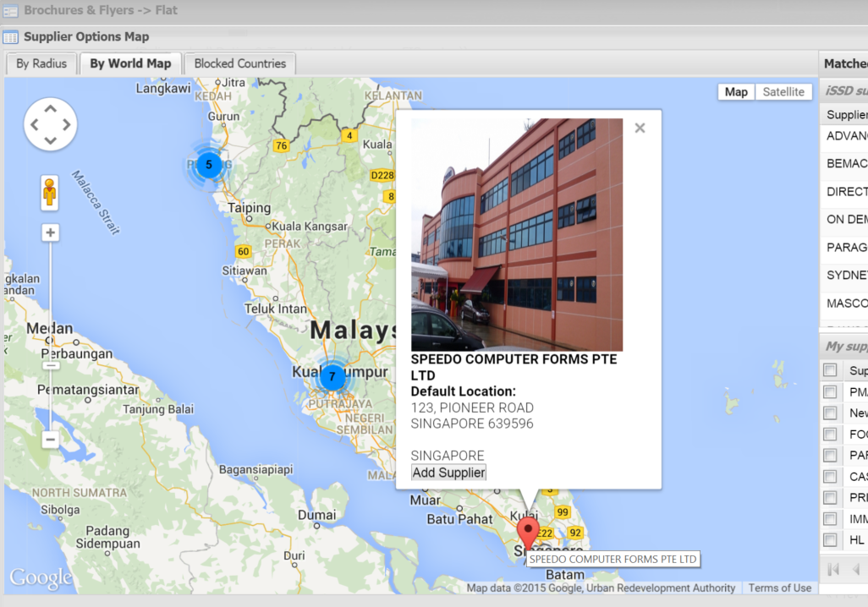Viewport: 868px width, 607px height.
Task: Tick the checkbox for the PM supplier row
Action: pyautogui.click(x=830, y=392)
